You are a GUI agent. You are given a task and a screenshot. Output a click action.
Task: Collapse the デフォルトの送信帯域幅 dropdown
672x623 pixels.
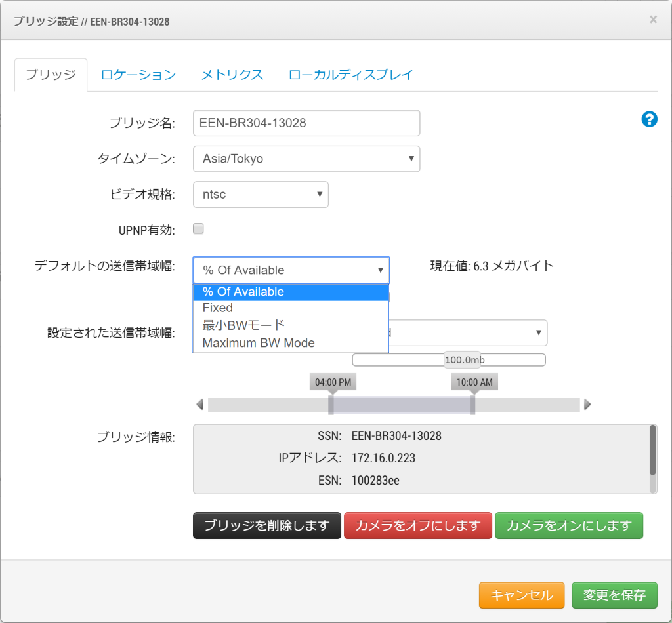point(291,270)
